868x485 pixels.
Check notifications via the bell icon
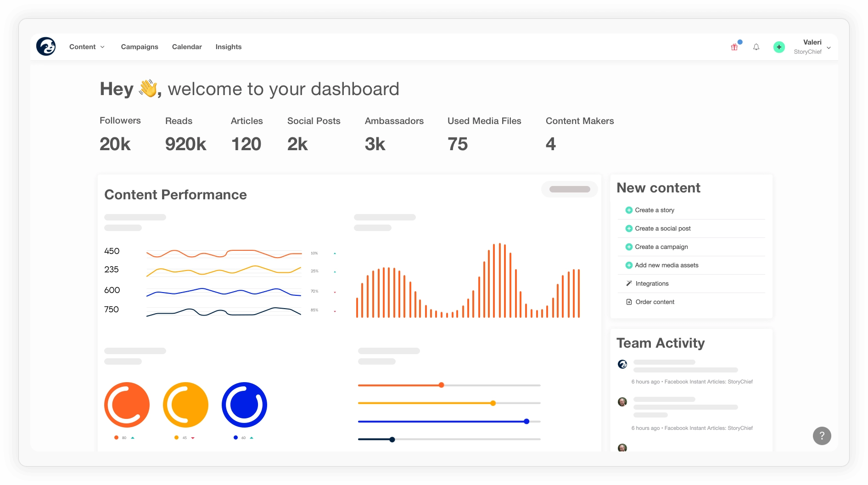click(756, 47)
